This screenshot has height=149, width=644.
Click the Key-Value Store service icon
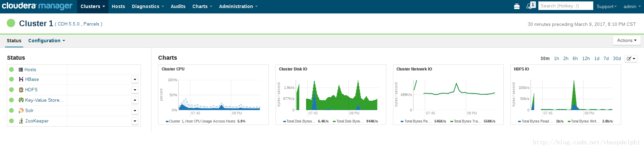tap(21, 100)
